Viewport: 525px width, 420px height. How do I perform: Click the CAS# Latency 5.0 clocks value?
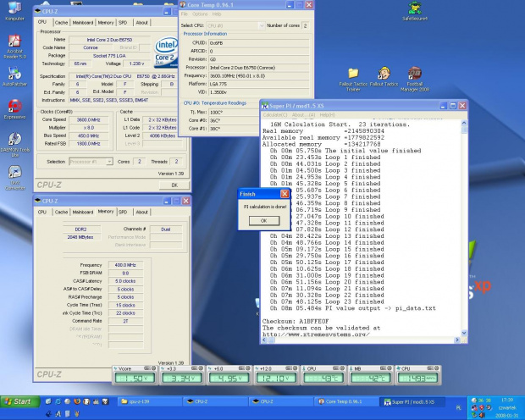pyautogui.click(x=125, y=281)
